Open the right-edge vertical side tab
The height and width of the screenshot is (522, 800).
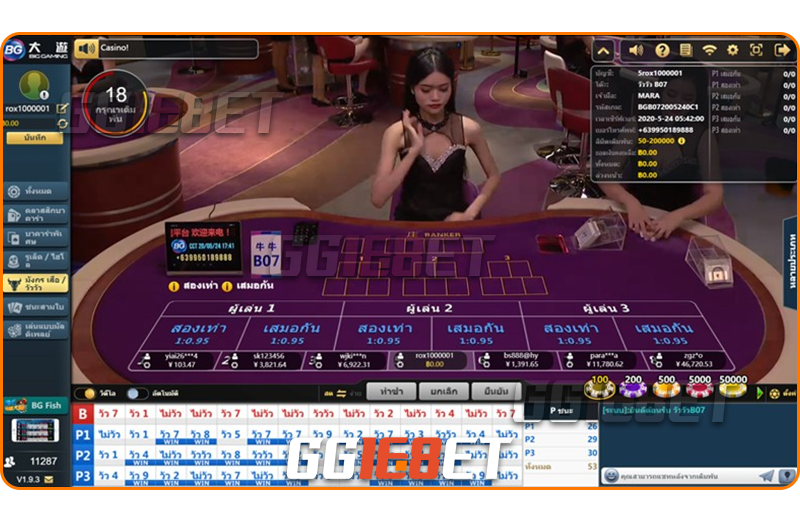pos(791,261)
